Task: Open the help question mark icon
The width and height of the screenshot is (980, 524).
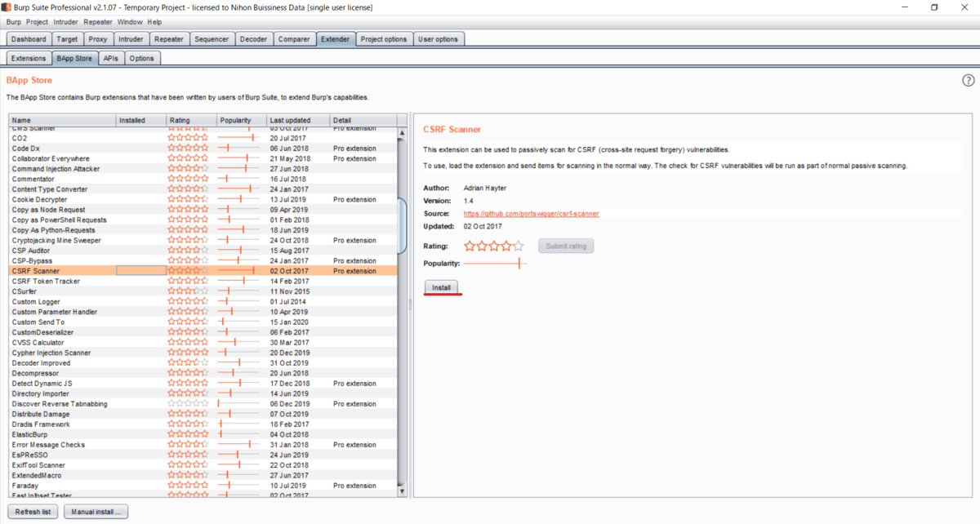Action: (x=968, y=81)
